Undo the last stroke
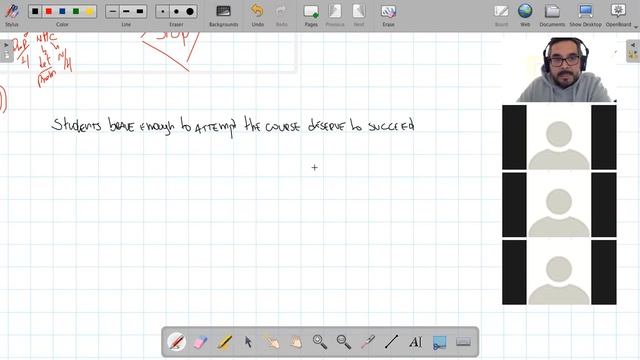This screenshot has width=640, height=360. (x=257, y=15)
